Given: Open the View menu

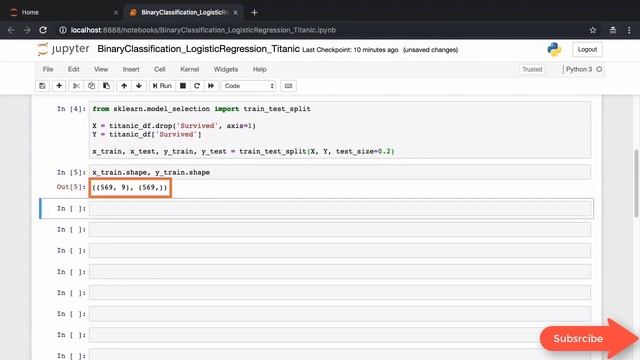Looking at the screenshot, I should (x=101, y=69).
